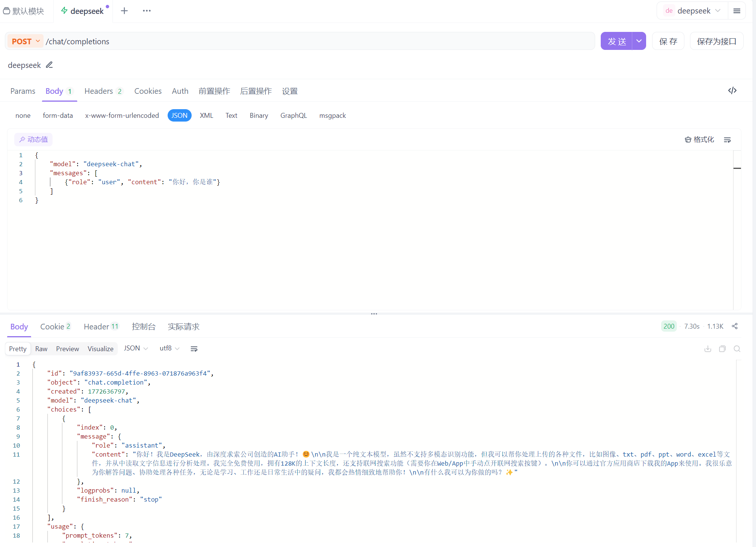Download the response body

coord(708,349)
